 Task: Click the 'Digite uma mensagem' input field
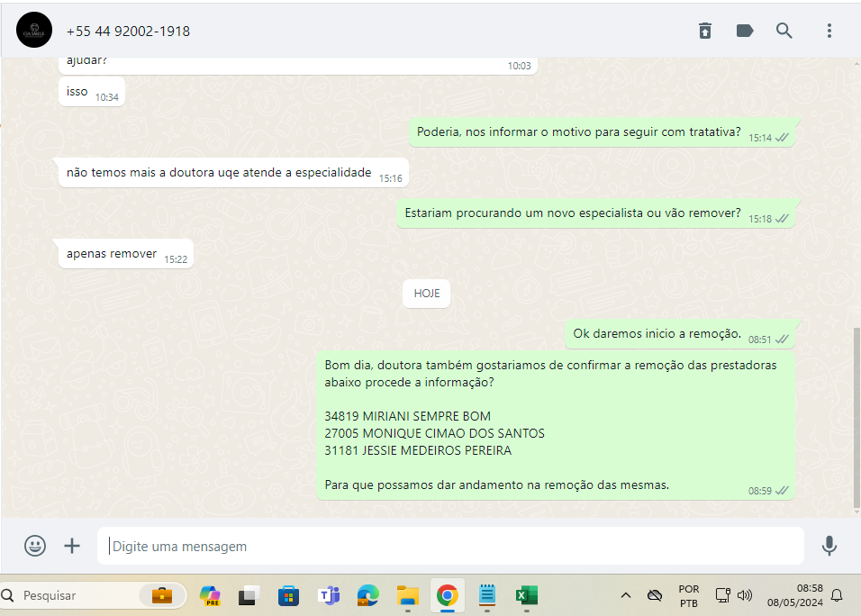(450, 546)
